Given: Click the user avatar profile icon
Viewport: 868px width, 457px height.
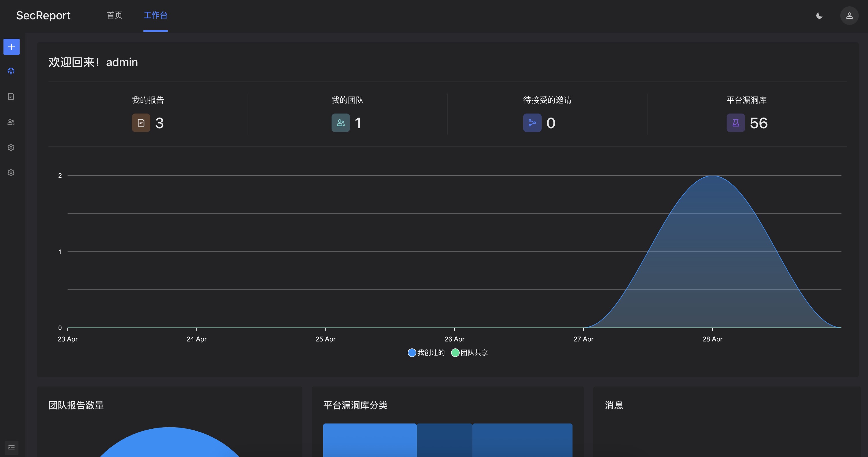Looking at the screenshot, I should (x=849, y=16).
